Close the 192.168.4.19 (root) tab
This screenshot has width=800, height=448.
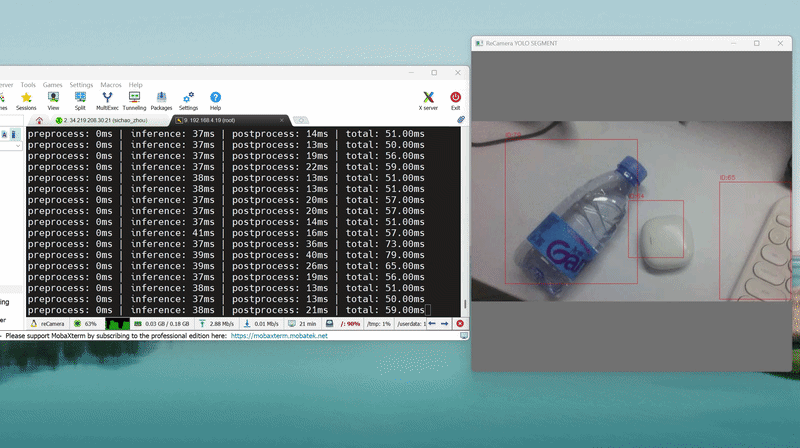tap(282, 120)
